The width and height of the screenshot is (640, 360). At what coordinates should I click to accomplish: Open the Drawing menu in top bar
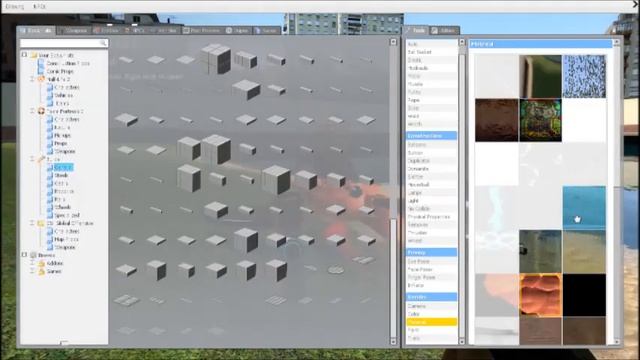point(15,6)
